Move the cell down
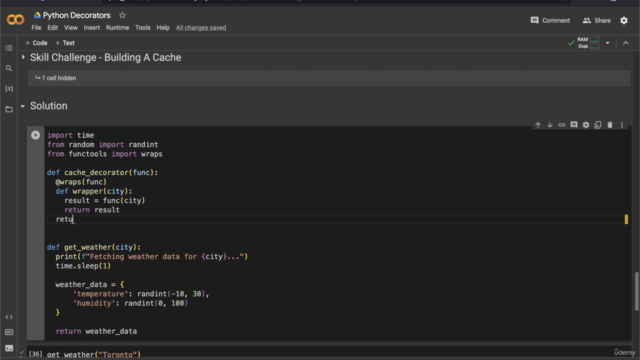Image resolution: width=640 pixels, height=360 pixels. coord(550,125)
